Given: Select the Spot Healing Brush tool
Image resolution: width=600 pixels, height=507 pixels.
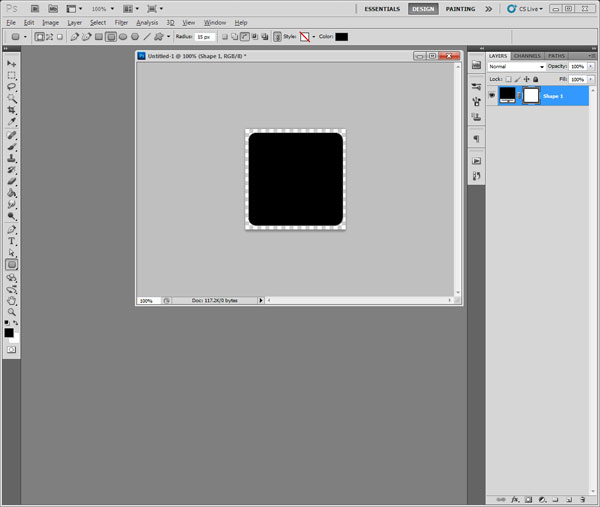Looking at the screenshot, I should click(x=11, y=135).
